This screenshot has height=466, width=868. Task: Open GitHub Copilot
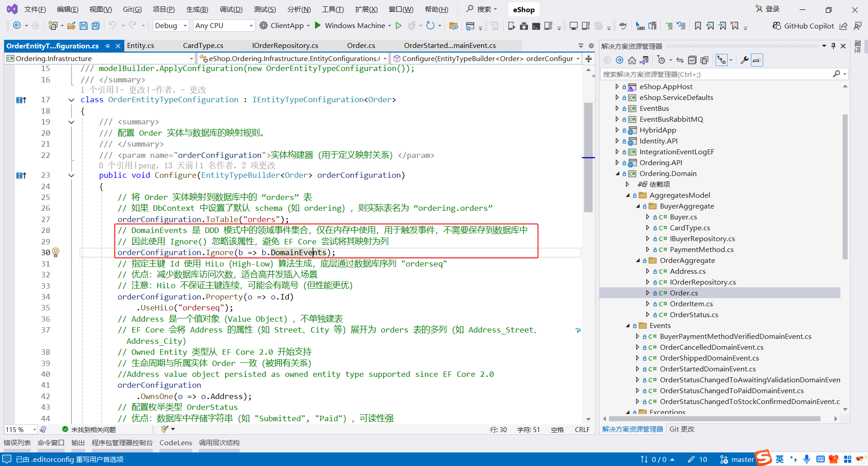pos(803,26)
